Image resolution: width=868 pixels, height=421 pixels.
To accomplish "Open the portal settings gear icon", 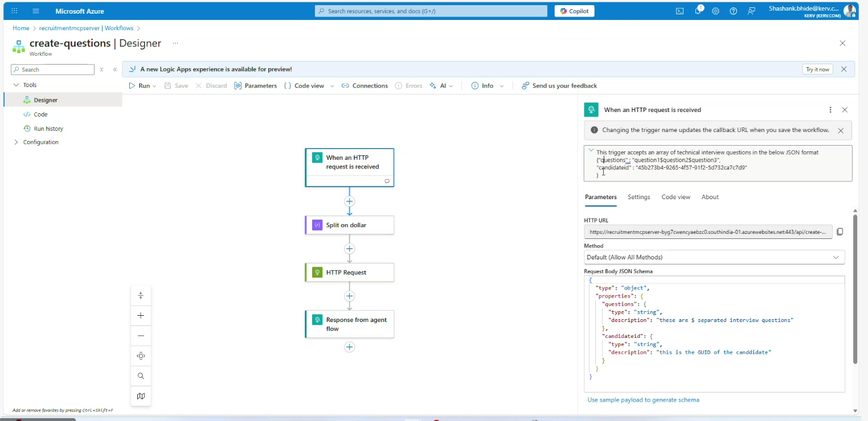I will tap(715, 11).
